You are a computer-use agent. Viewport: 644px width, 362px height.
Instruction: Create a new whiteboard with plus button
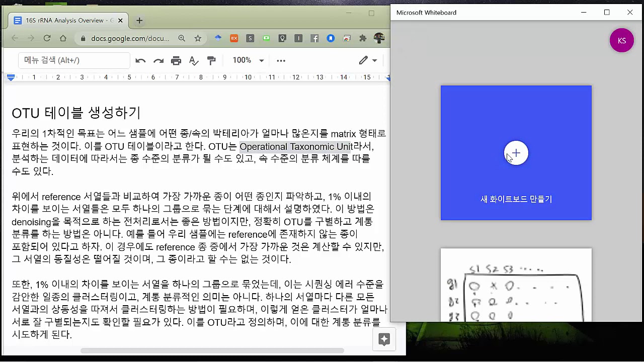(516, 153)
